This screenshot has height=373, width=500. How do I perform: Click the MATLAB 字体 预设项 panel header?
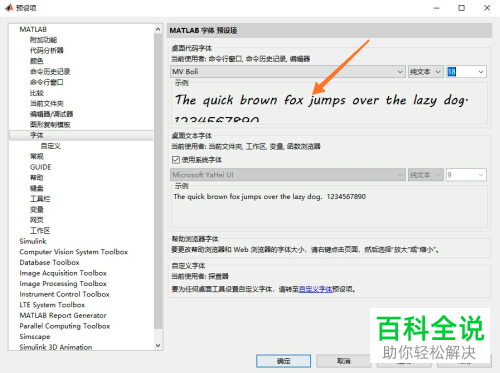[x=329, y=30]
